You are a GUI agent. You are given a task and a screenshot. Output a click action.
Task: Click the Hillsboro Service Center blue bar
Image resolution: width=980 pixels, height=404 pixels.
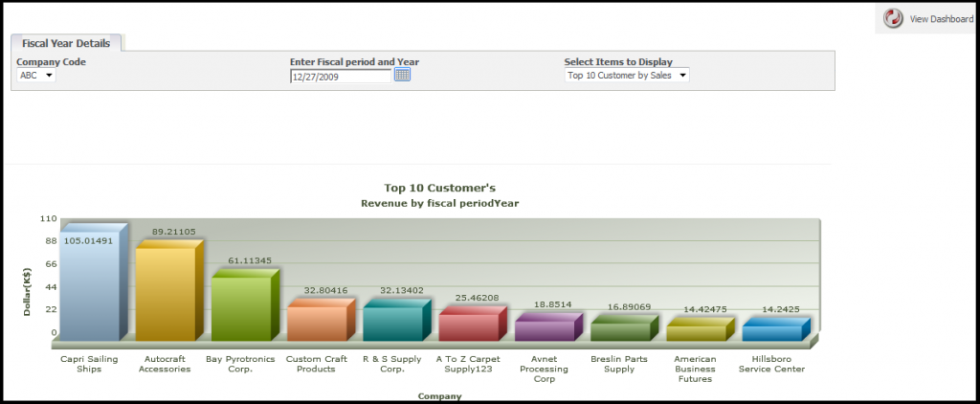pyautogui.click(x=769, y=332)
